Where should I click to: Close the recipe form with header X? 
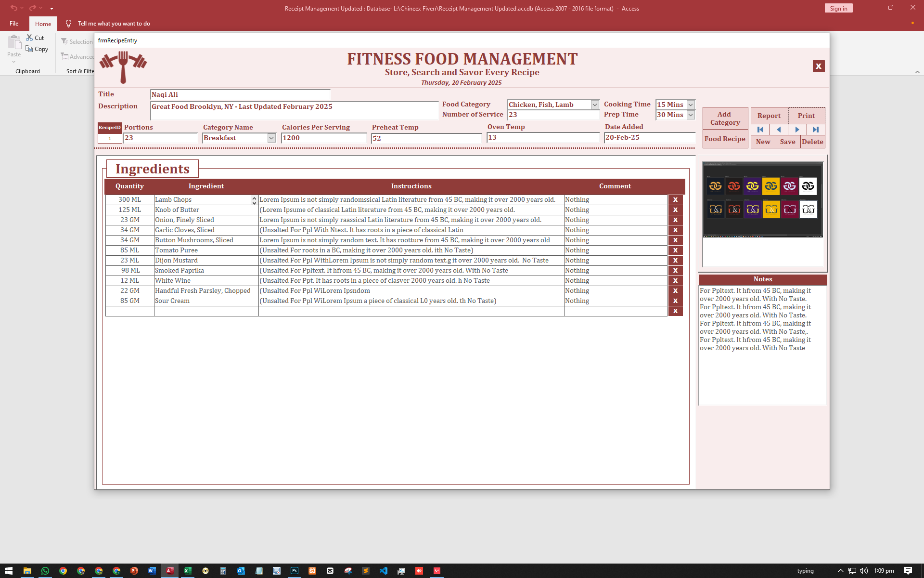coord(818,66)
